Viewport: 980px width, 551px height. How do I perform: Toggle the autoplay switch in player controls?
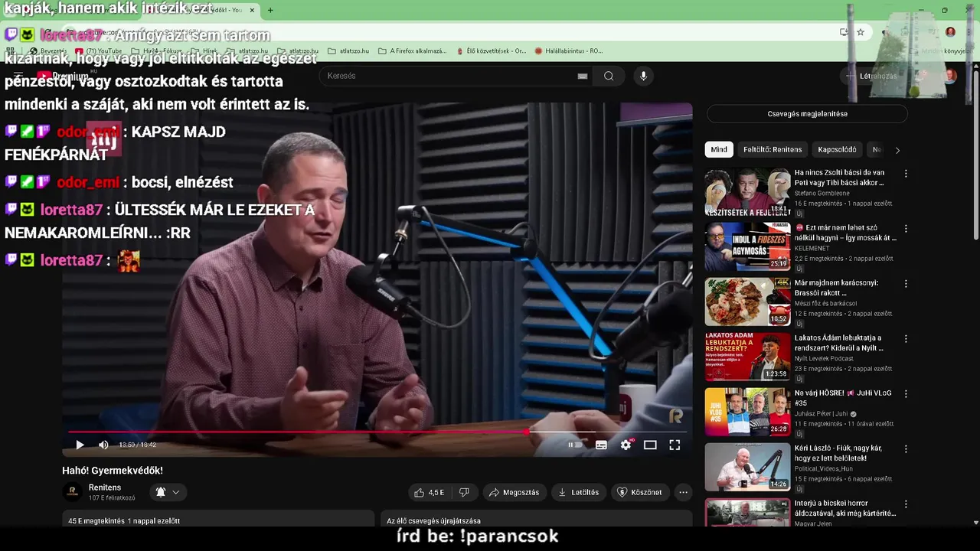coord(574,445)
